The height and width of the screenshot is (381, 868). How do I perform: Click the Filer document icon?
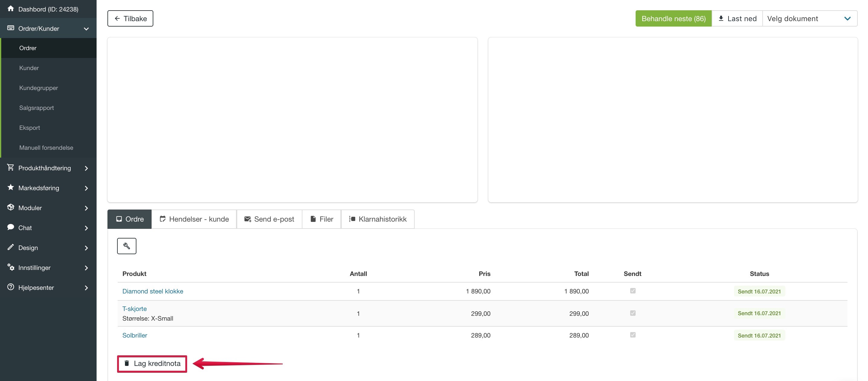(x=313, y=219)
